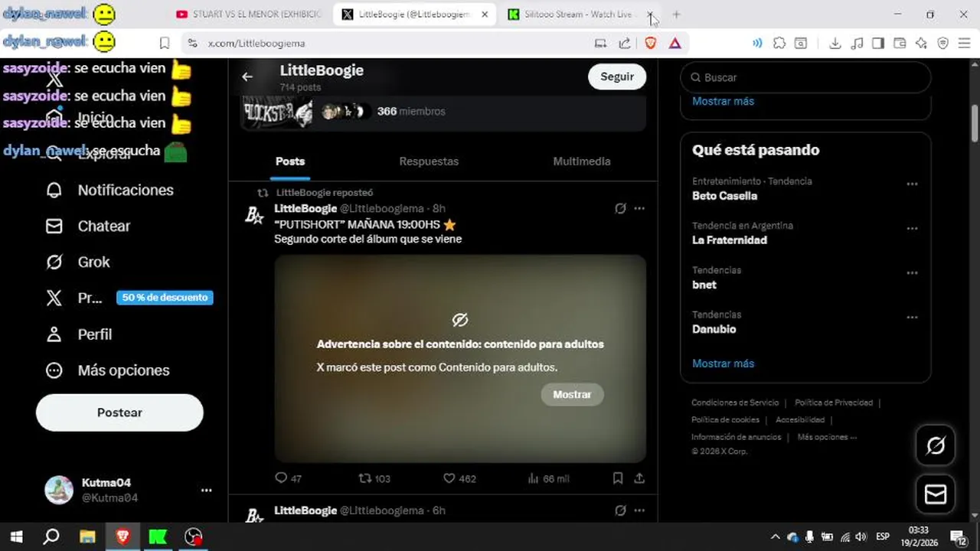Open options for bnet trend

(x=912, y=272)
